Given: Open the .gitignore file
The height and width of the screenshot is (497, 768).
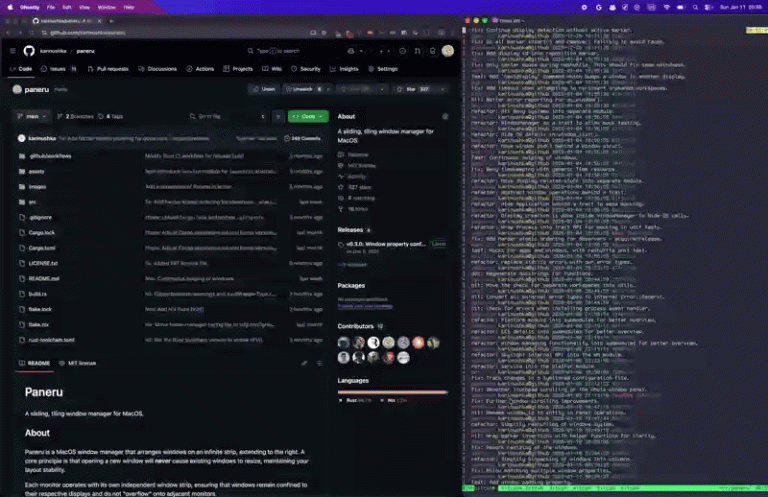Looking at the screenshot, I should point(40,217).
